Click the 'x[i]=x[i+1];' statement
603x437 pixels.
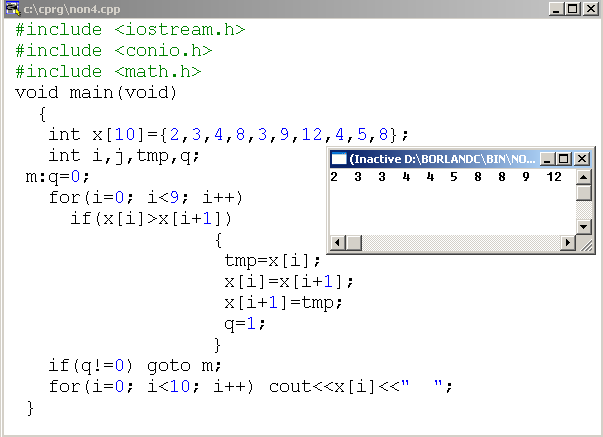pyautogui.click(x=289, y=282)
